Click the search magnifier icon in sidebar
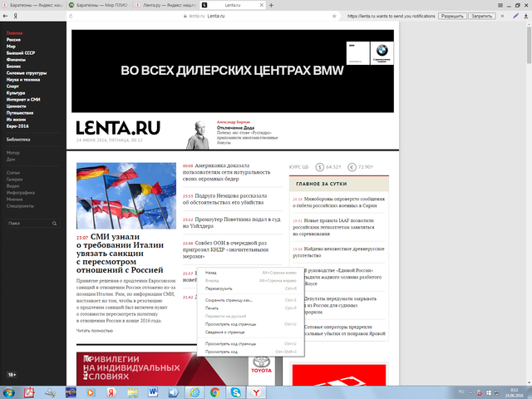Image resolution: width=532 pixels, height=399 pixels. coord(54,224)
